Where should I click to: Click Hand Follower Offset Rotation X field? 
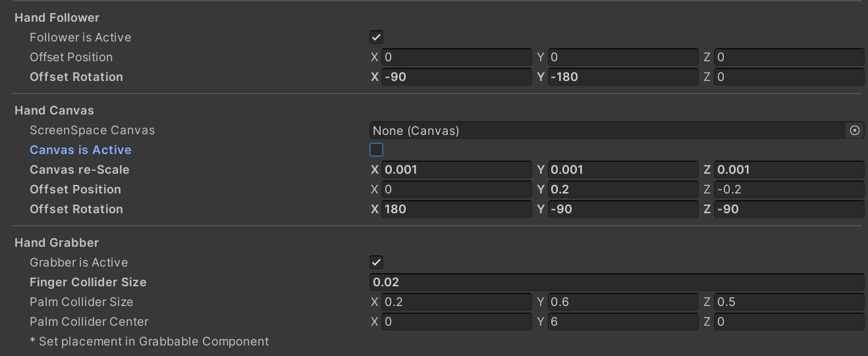pos(456,77)
